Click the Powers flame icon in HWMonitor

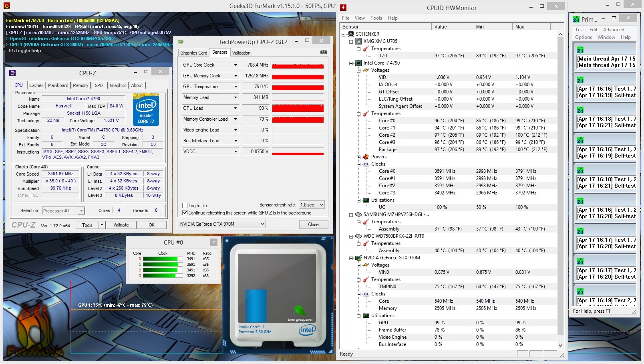click(x=366, y=157)
